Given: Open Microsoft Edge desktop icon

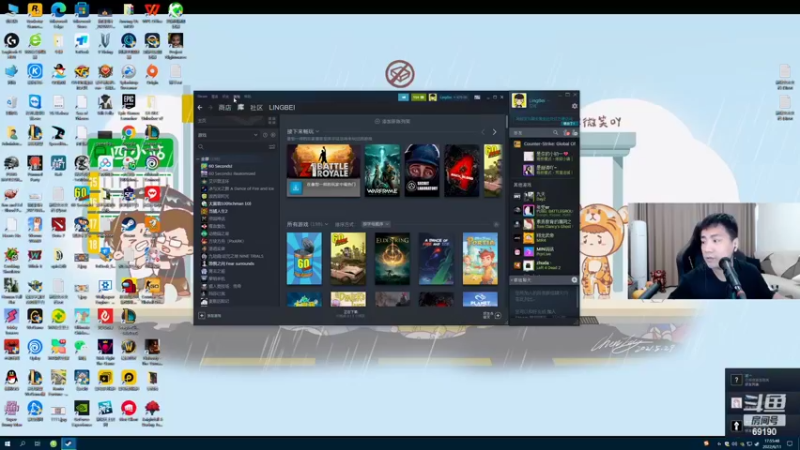Looking at the screenshot, I should (58, 13).
